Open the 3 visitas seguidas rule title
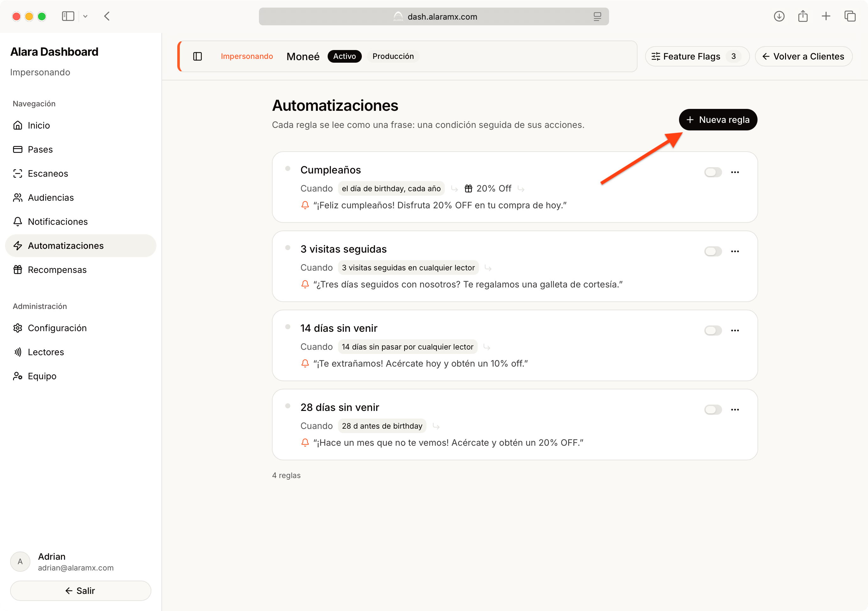This screenshot has height=611, width=868. (x=344, y=249)
